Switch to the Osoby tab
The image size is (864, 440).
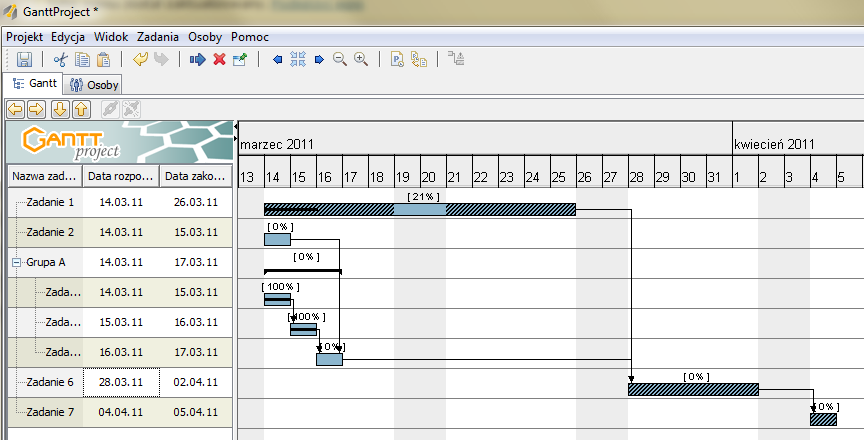tap(95, 85)
